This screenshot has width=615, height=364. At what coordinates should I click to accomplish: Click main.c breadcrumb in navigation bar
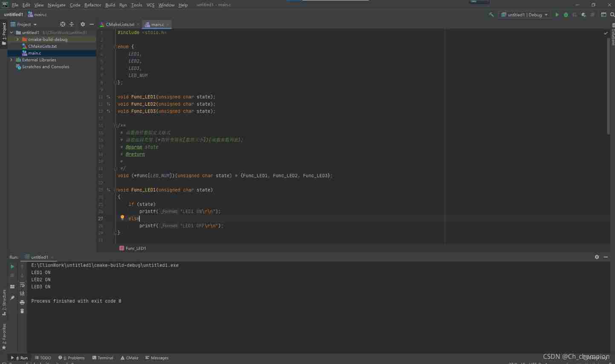point(38,14)
